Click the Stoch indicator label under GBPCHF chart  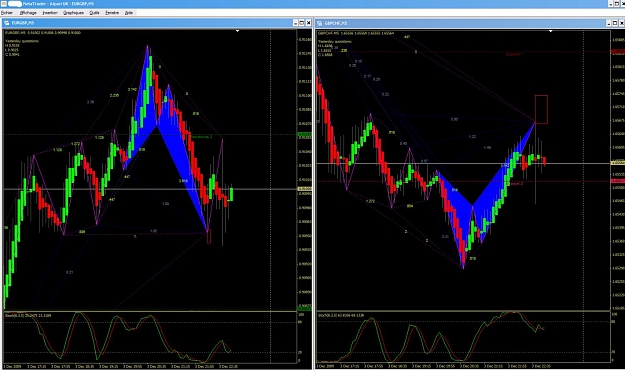click(341, 315)
